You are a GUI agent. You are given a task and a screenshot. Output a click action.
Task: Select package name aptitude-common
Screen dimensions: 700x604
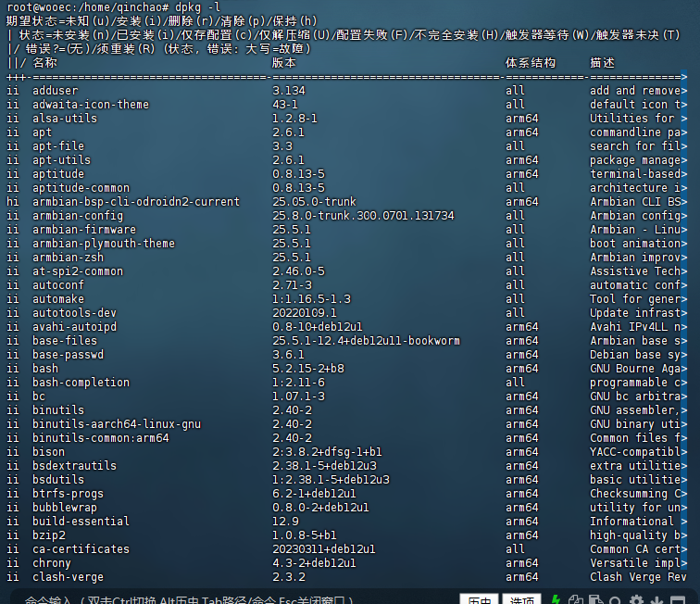click(81, 188)
